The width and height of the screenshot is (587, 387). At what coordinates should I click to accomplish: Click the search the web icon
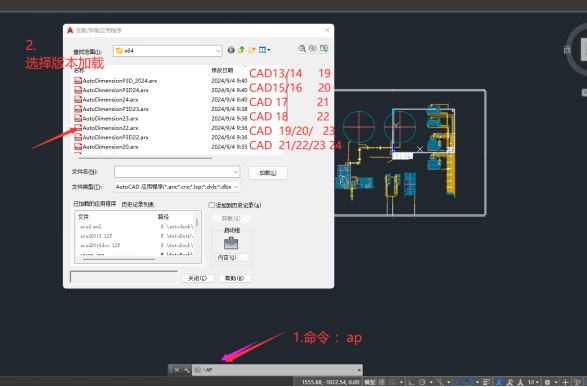302,49
